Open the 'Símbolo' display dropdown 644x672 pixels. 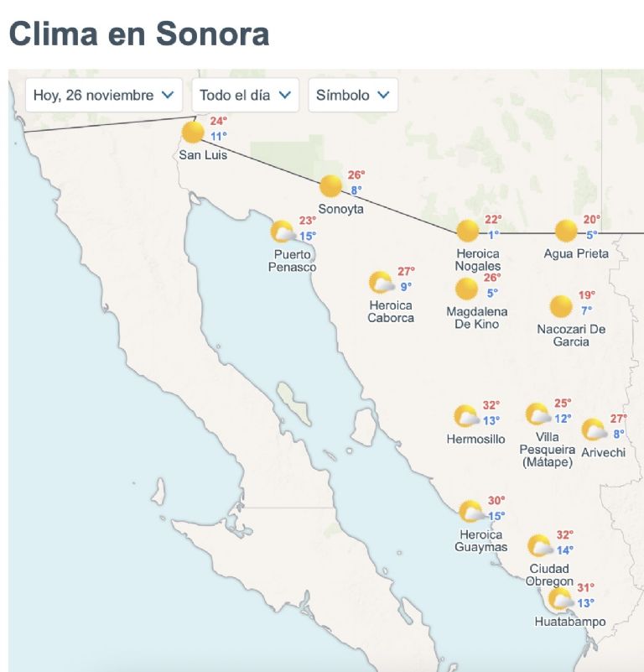tap(352, 95)
